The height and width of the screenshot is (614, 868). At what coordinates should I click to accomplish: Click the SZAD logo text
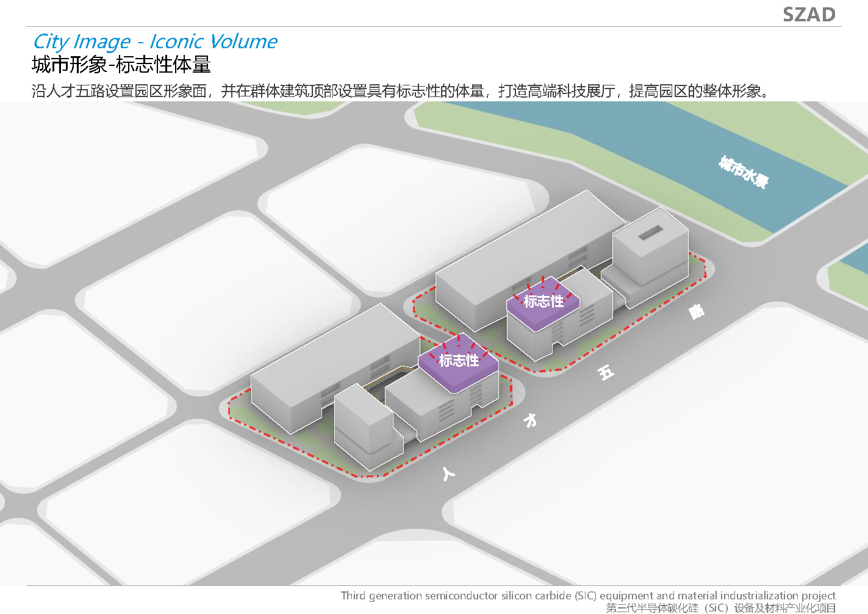click(809, 14)
